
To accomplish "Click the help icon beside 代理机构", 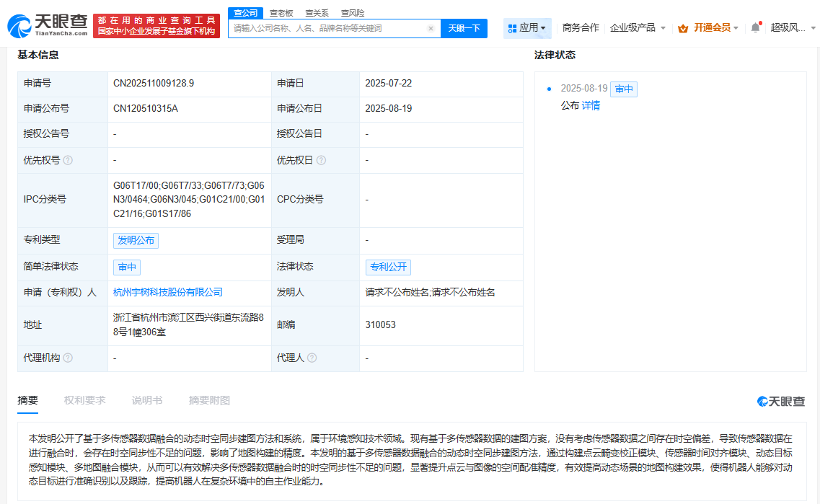I will click(x=68, y=358).
